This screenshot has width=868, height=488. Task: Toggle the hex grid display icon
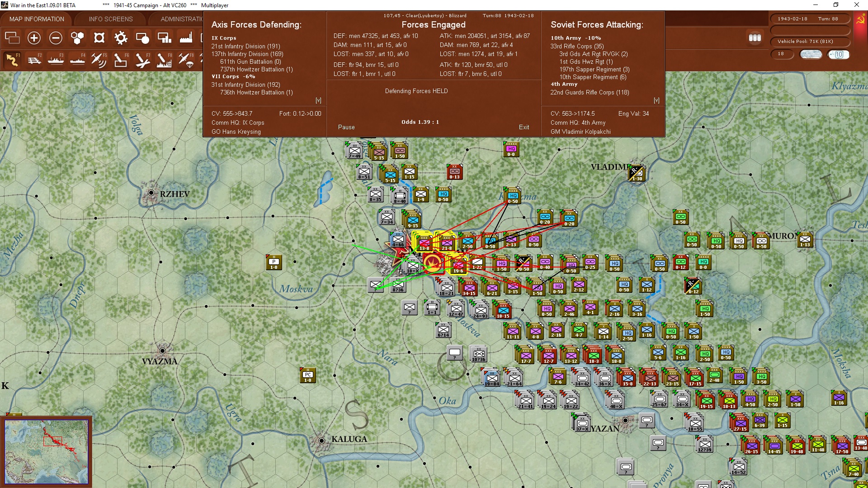77,38
